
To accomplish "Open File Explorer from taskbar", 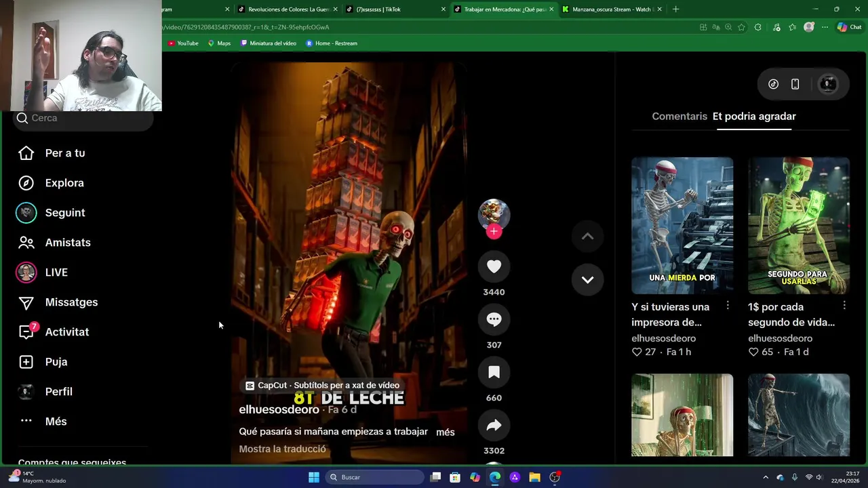I will 534,477.
